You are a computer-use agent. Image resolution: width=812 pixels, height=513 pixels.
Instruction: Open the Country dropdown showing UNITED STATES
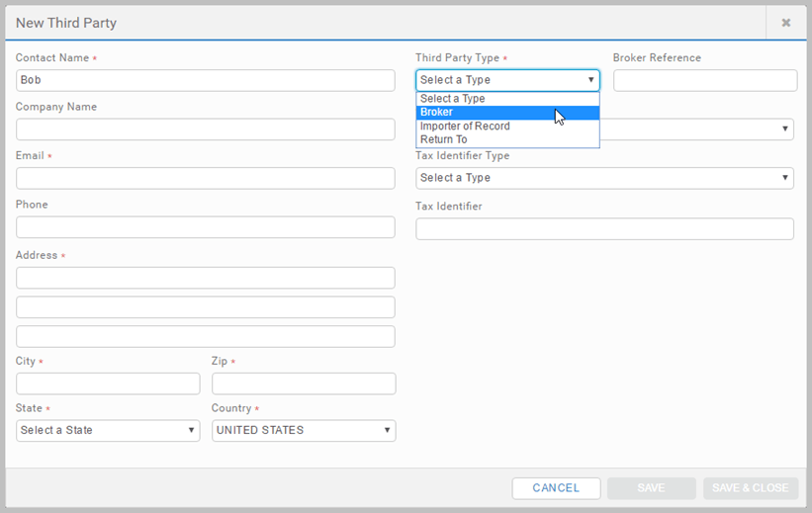coord(304,431)
